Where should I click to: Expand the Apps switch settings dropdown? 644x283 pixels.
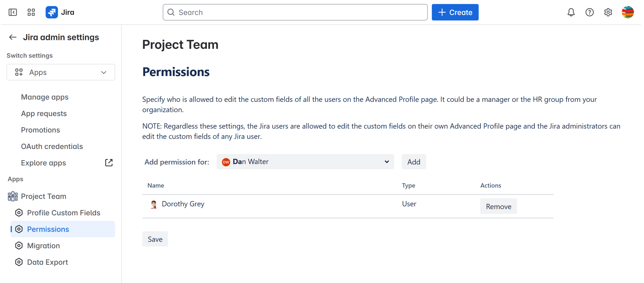coord(61,72)
